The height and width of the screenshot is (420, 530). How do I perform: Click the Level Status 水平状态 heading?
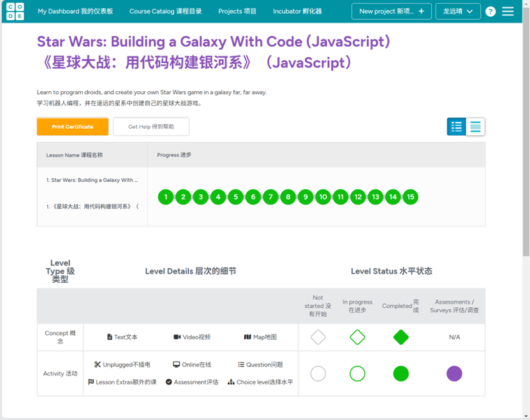[x=392, y=271]
